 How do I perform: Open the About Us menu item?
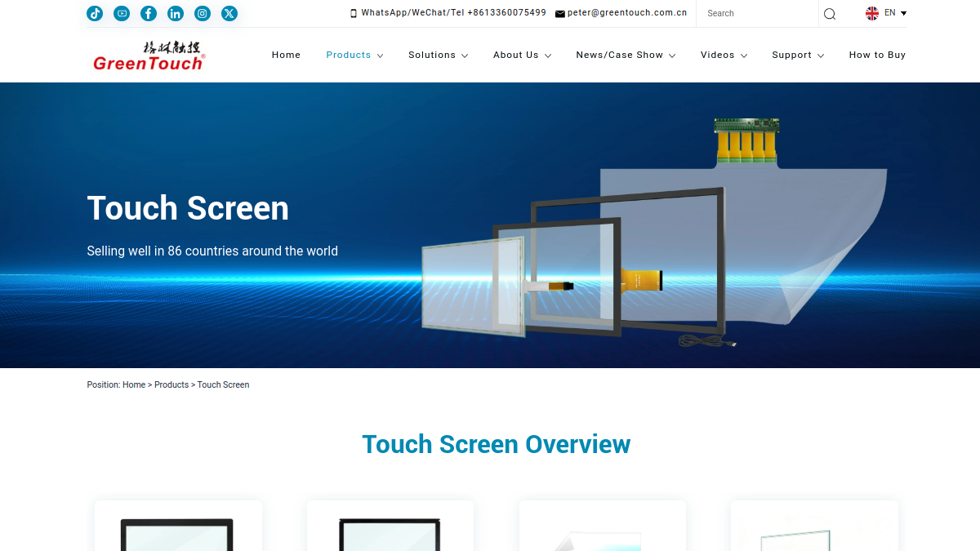[x=516, y=55]
